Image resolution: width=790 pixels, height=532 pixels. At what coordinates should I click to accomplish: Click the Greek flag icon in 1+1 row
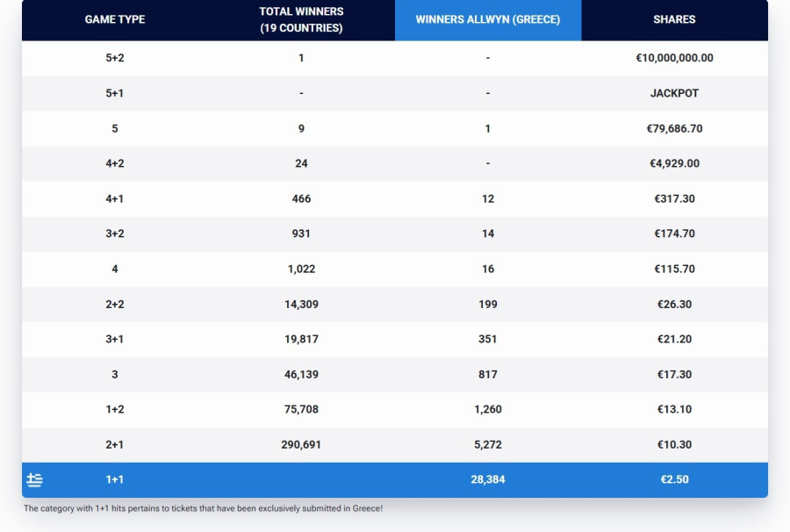tap(34, 480)
